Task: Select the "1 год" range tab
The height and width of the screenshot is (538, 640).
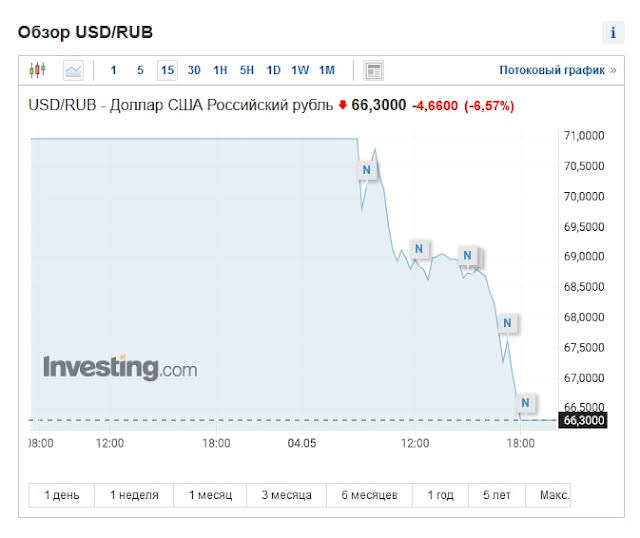Action: point(440,495)
